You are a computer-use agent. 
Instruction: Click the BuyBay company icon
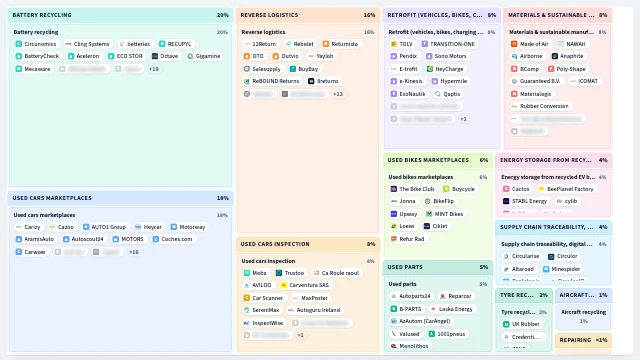pos(293,69)
